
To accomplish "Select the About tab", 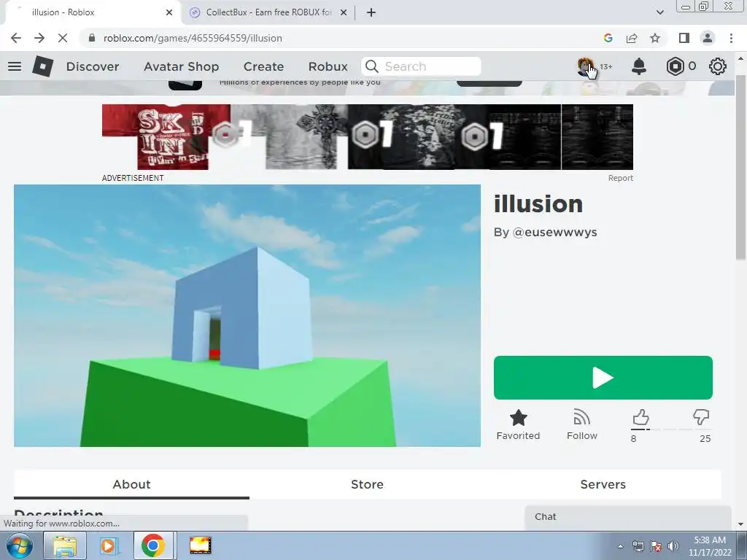I will [x=131, y=484].
